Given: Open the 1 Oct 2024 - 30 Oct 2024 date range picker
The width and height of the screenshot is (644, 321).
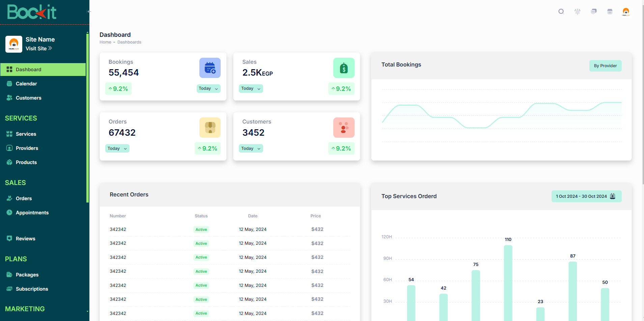Looking at the screenshot, I should [x=586, y=196].
